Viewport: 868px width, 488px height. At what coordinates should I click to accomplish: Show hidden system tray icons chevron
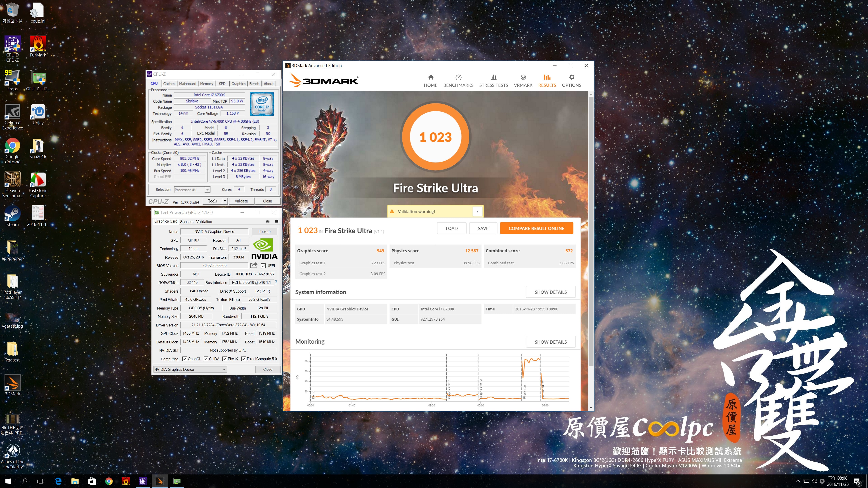tap(797, 481)
